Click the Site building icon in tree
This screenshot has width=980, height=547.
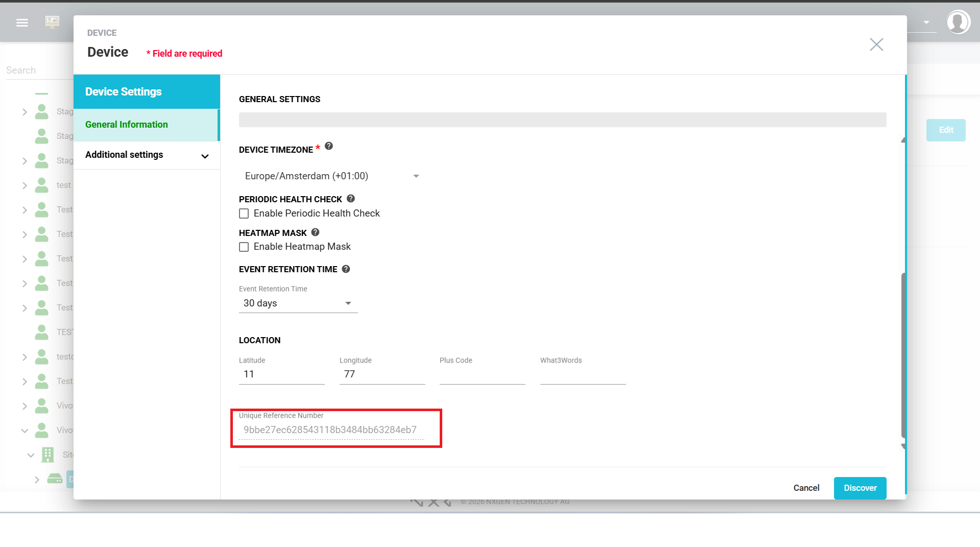[x=48, y=455]
